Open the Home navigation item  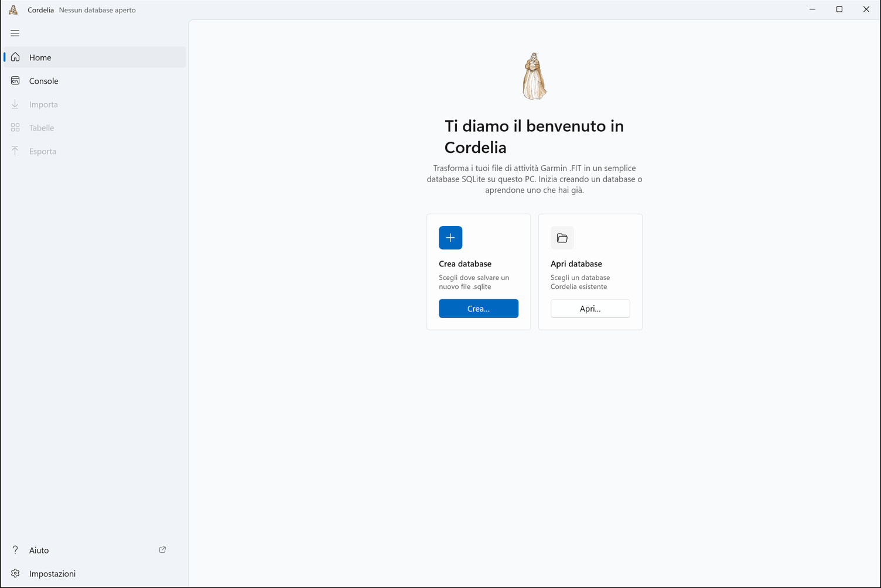tap(94, 57)
